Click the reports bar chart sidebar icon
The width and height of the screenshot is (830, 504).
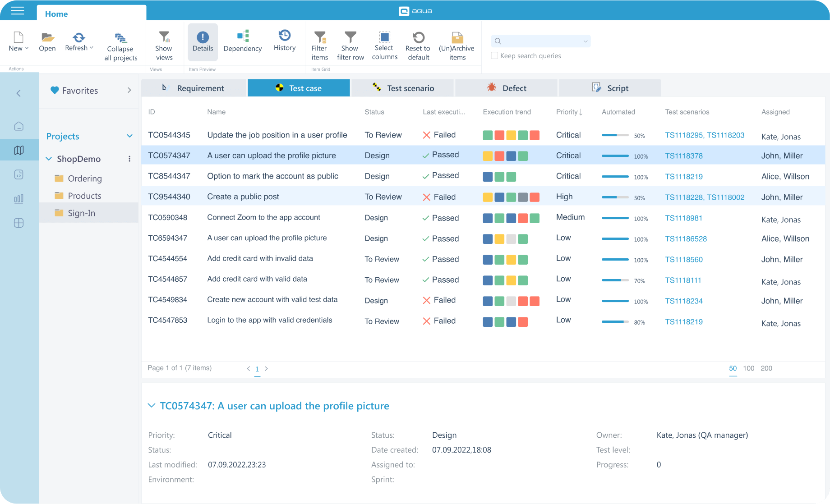[x=19, y=199]
